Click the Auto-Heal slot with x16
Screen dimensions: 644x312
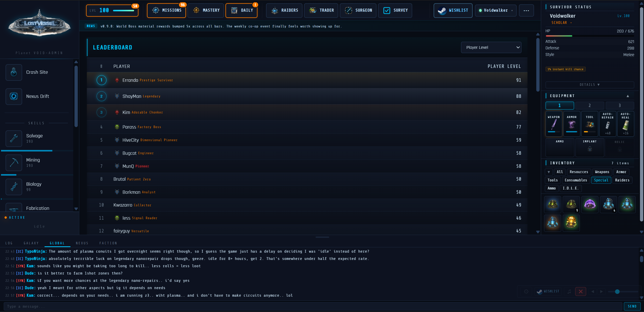tap(625, 124)
